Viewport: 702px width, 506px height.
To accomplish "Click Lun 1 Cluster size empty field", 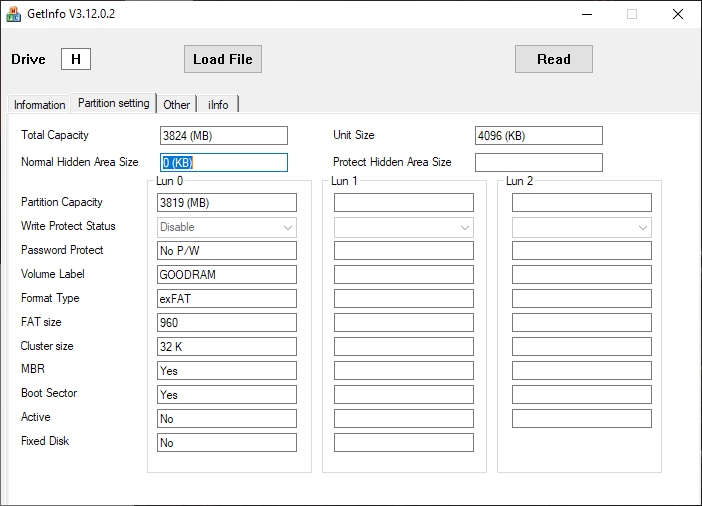I will [x=403, y=347].
